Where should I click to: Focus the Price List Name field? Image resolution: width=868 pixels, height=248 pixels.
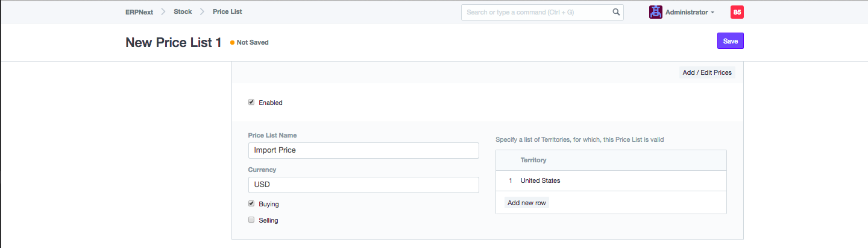(x=363, y=150)
